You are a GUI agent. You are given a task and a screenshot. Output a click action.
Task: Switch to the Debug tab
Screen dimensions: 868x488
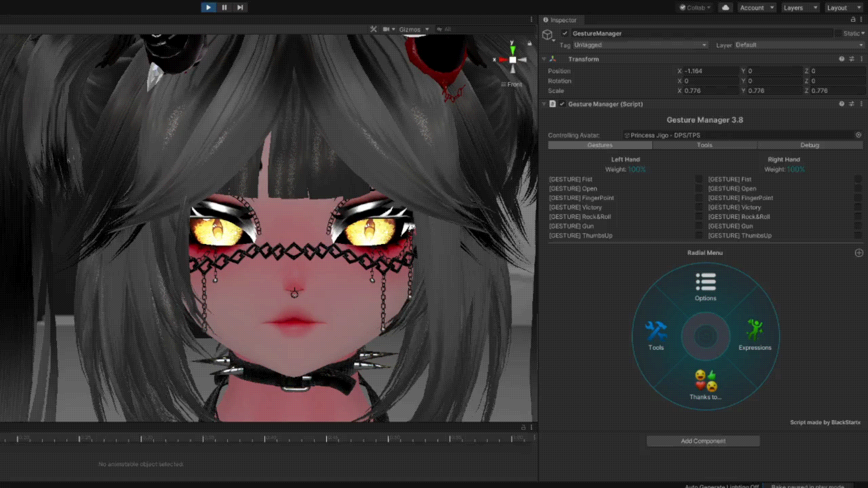810,145
